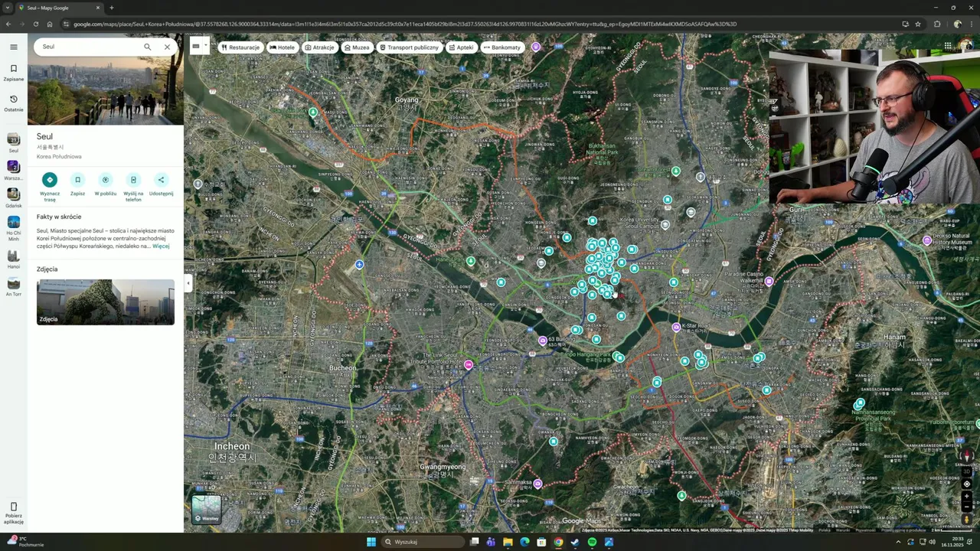Screen dimensions: 980x551
Task: Click install app icon in address bar
Action: (905, 24)
